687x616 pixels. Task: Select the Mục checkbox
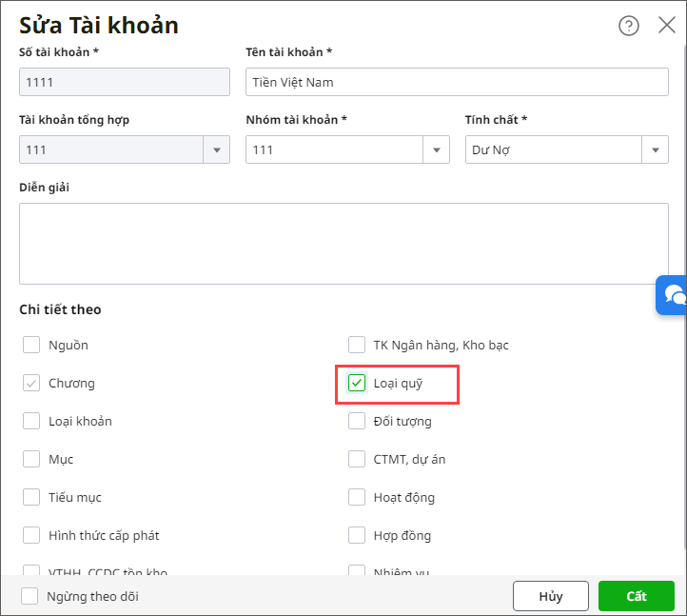[x=31, y=459]
